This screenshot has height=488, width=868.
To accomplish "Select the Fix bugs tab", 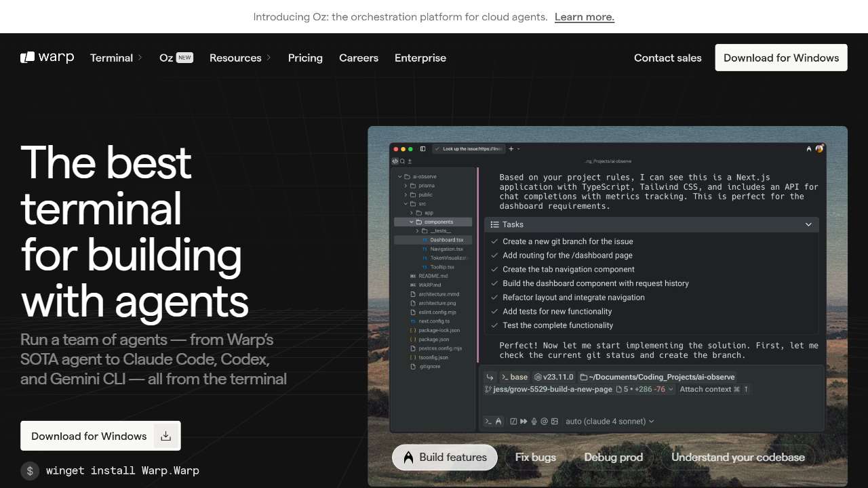I will (535, 457).
